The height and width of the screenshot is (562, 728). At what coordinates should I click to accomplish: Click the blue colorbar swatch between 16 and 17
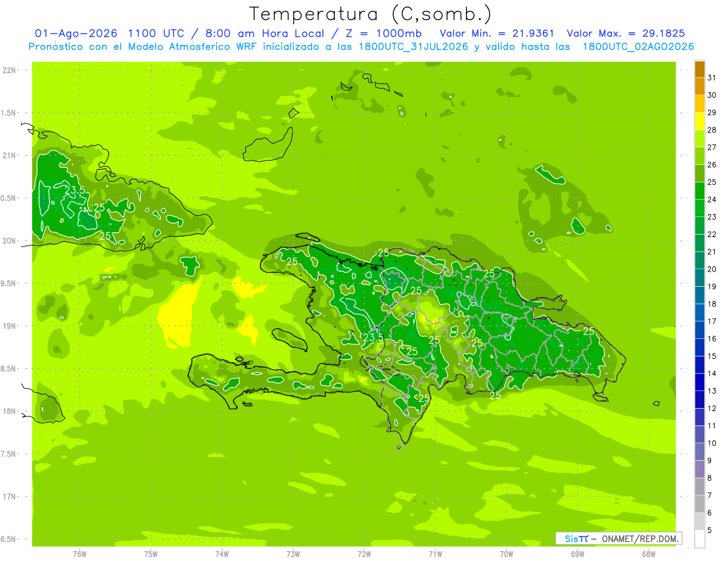pyautogui.click(x=699, y=330)
